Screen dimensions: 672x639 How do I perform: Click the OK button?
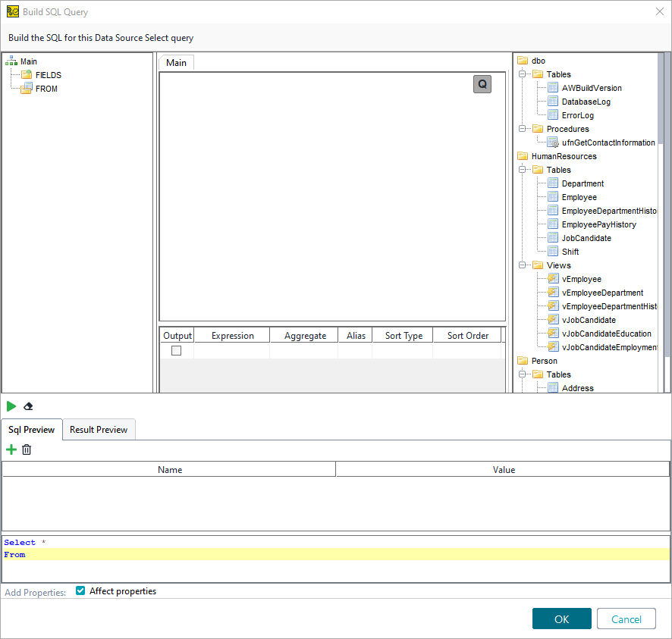561,618
